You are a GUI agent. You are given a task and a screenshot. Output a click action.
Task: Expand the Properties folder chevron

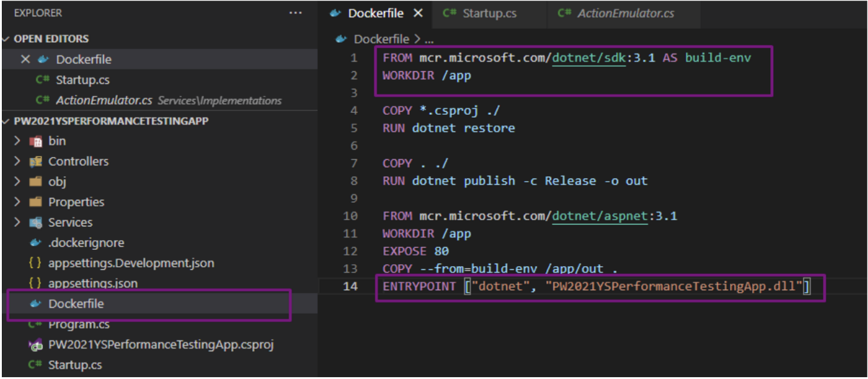(17, 202)
